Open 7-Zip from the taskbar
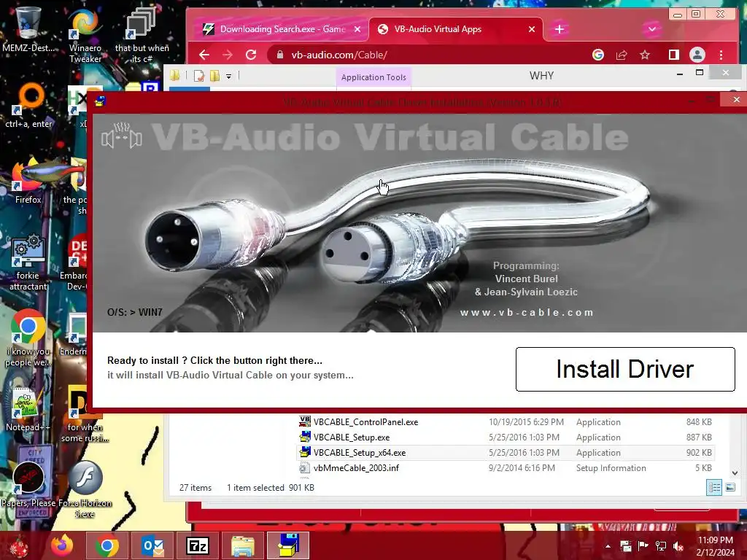 click(x=198, y=545)
